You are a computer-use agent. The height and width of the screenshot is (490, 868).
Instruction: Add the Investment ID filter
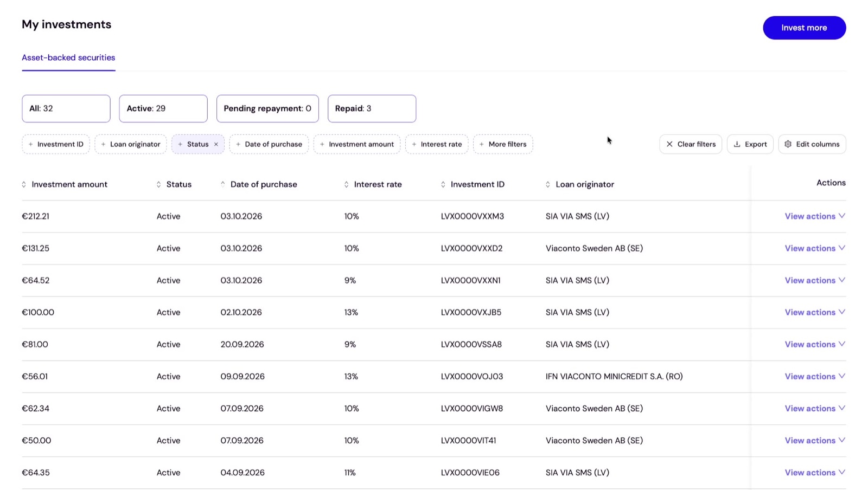56,144
